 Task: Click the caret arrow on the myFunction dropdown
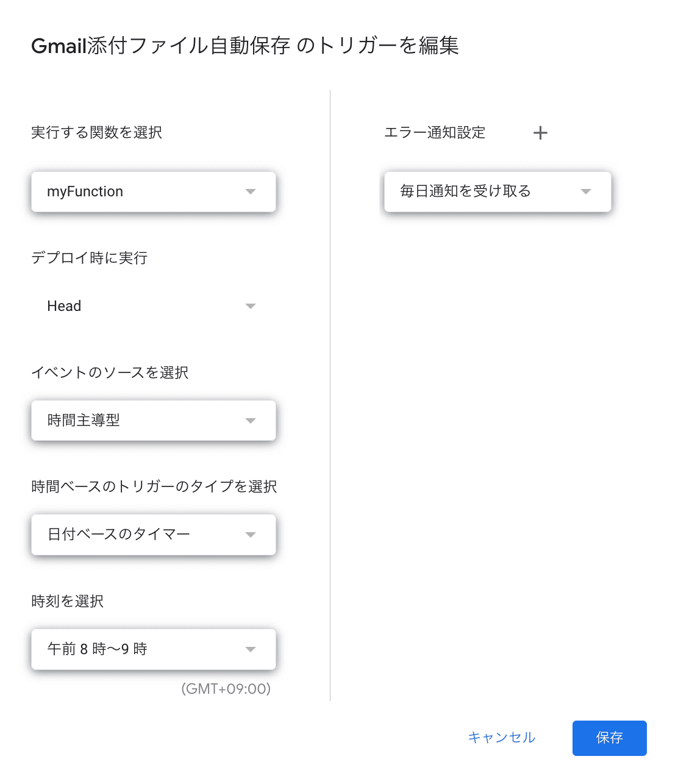(x=251, y=191)
